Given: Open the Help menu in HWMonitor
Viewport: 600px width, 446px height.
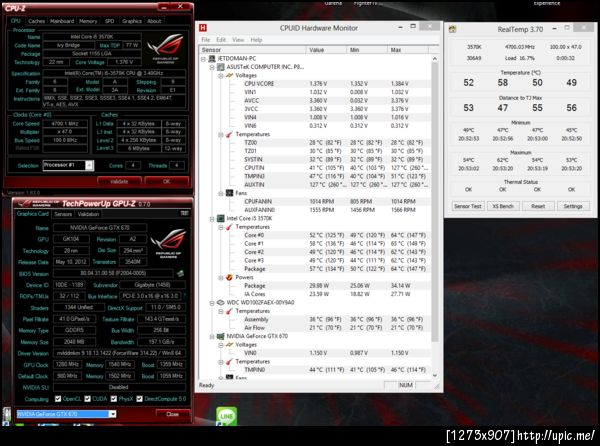Looking at the screenshot, I should pos(256,40).
